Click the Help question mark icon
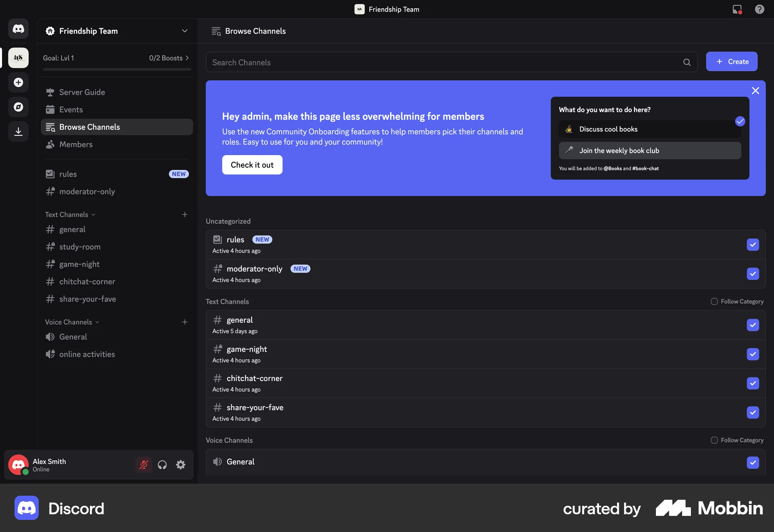774x532 pixels. [x=759, y=9]
